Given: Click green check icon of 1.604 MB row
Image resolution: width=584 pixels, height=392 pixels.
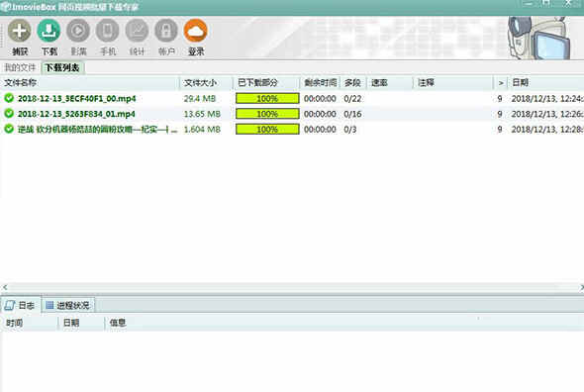Looking at the screenshot, I should 9,129.
